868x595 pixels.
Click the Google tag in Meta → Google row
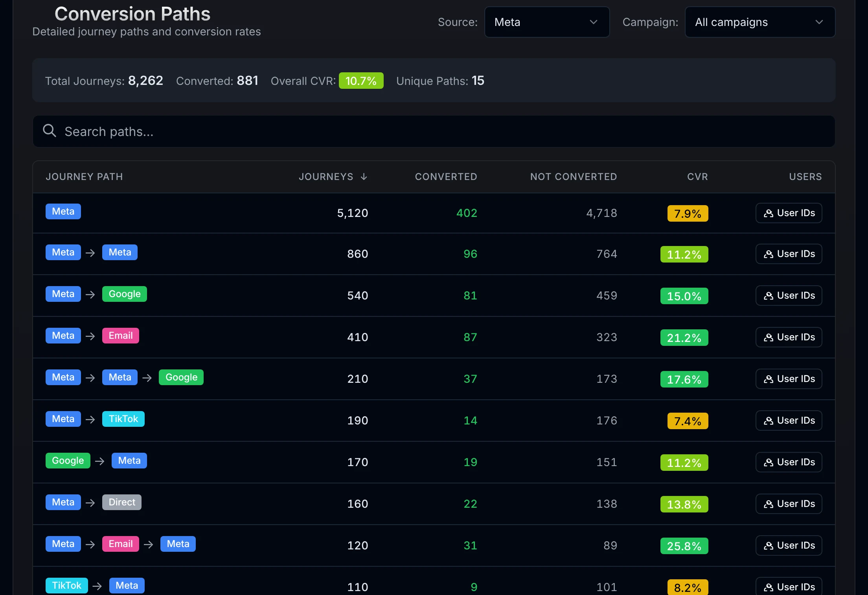click(x=125, y=294)
